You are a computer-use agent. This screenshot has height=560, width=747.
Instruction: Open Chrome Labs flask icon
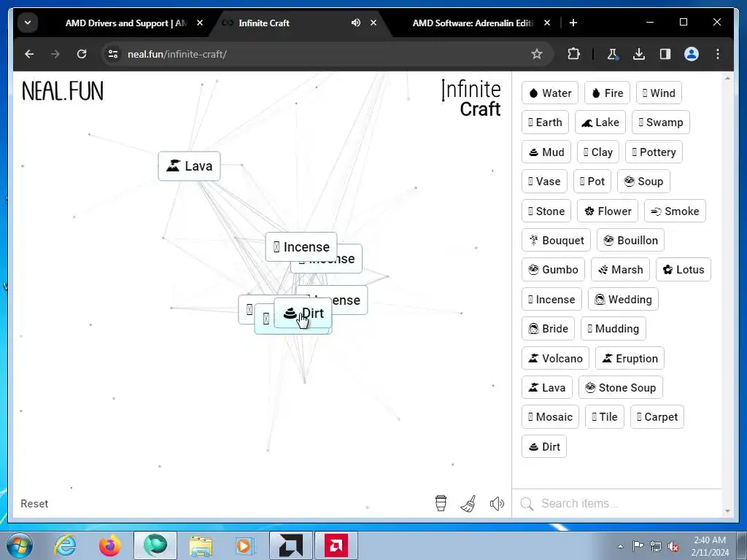coord(613,54)
